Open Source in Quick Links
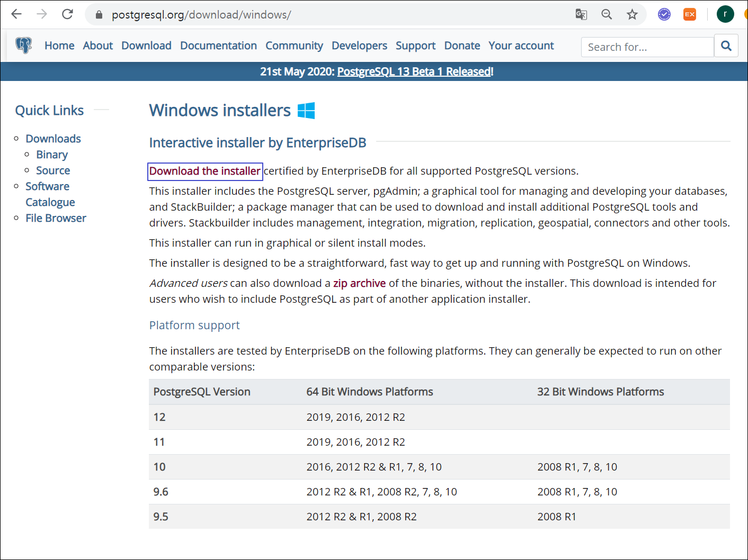This screenshot has width=748, height=560. [x=53, y=170]
